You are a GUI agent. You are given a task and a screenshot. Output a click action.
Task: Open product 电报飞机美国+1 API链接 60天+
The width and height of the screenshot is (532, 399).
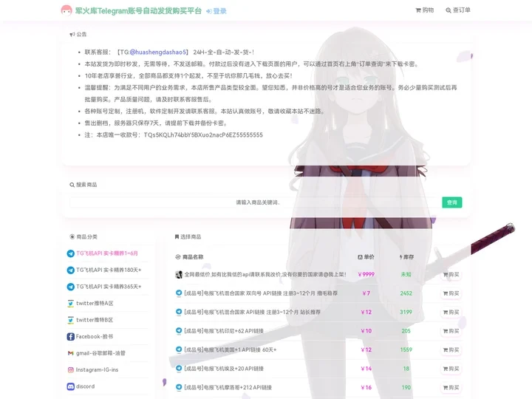tap(231, 349)
